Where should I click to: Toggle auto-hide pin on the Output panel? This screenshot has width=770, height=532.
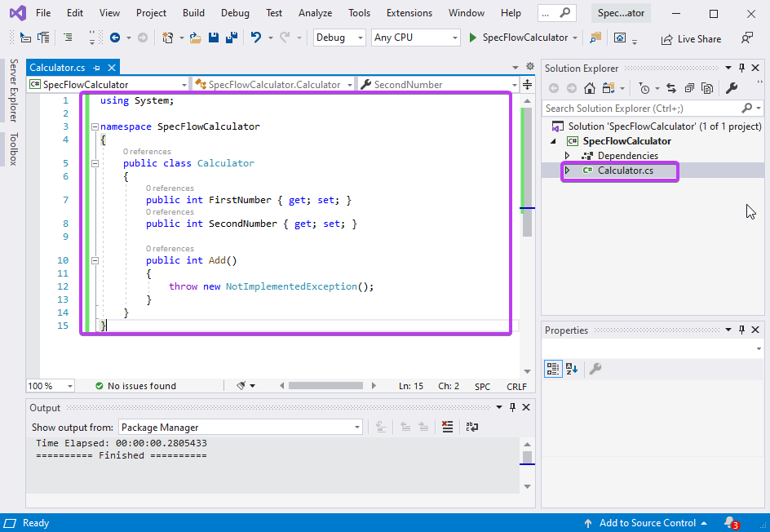click(x=513, y=407)
